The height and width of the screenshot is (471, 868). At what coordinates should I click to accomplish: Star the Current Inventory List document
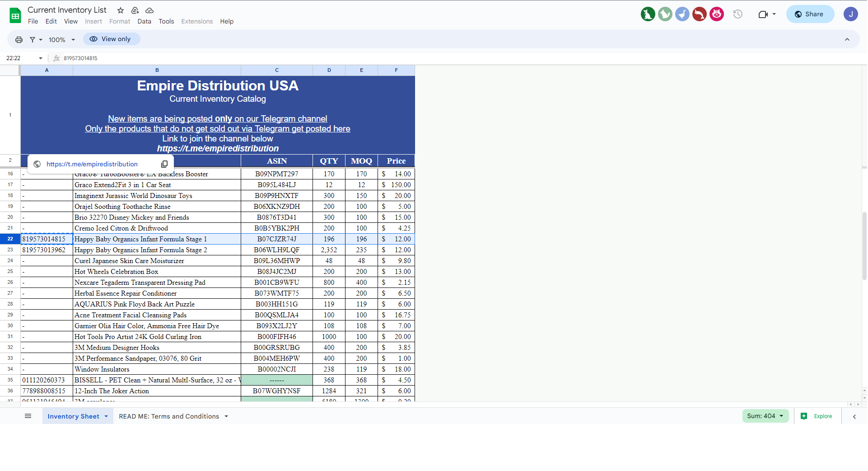coord(121,10)
